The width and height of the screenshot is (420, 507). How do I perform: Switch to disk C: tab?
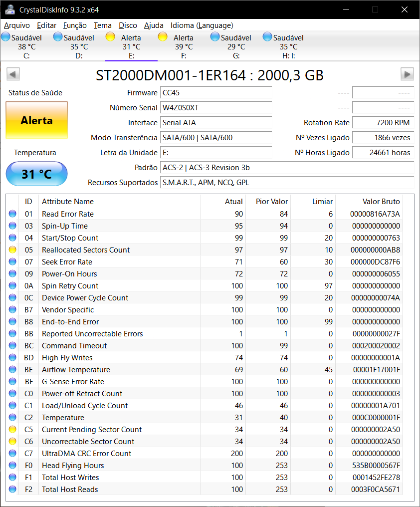pos(26,46)
